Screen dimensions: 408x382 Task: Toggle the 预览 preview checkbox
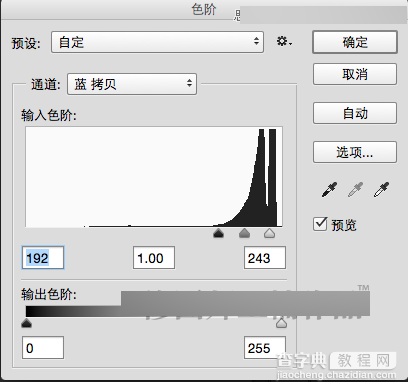pos(320,224)
